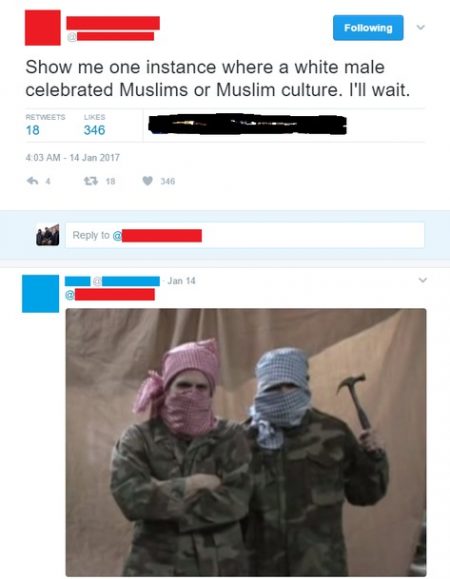Click the retweet icon beside count 18
Screen dimensions: 450x579
click(x=90, y=181)
